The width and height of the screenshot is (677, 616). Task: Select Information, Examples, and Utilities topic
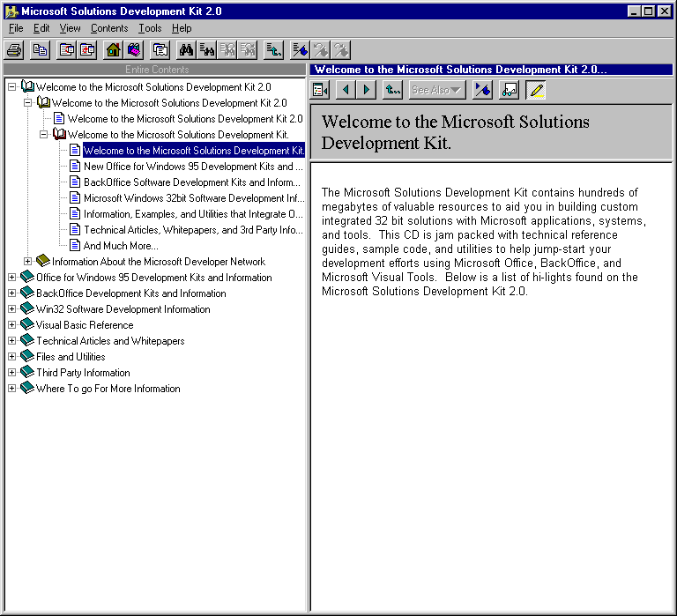[193, 214]
